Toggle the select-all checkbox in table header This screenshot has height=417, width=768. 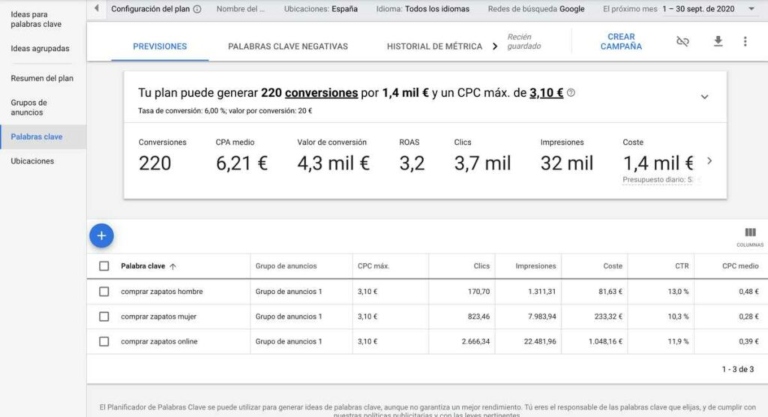104,266
